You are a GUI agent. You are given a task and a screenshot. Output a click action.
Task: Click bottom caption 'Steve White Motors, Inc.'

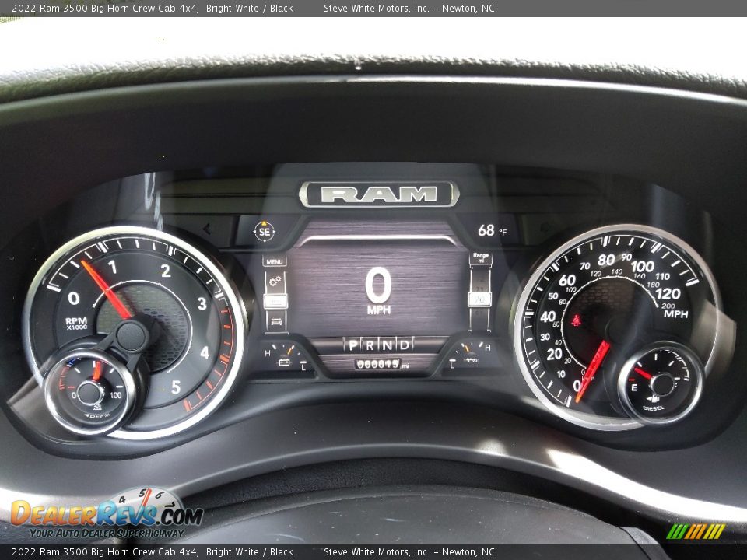click(x=377, y=552)
